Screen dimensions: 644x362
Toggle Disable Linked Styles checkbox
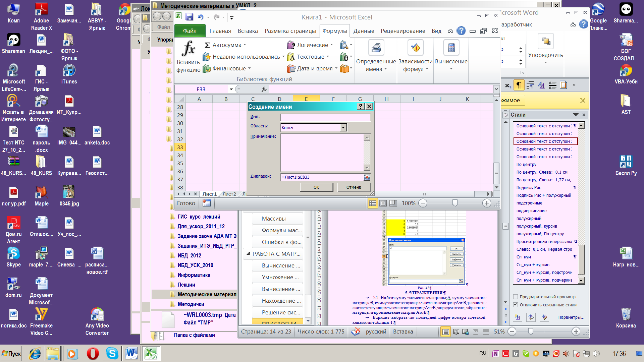[x=516, y=305]
